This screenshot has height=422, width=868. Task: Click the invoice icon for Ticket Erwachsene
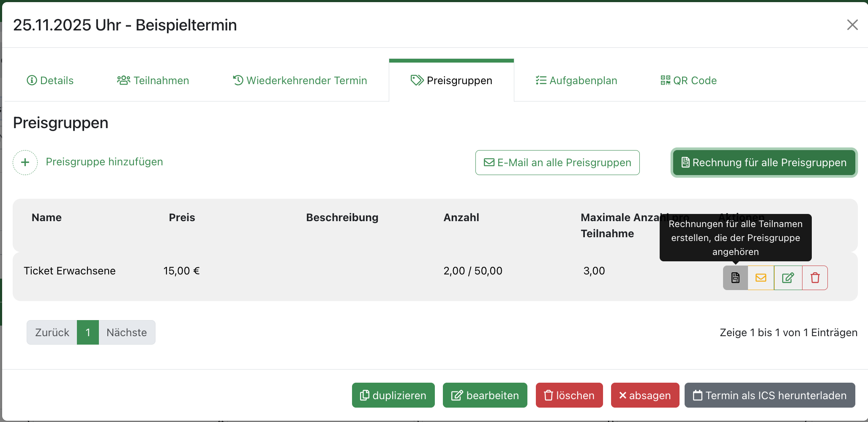(735, 278)
